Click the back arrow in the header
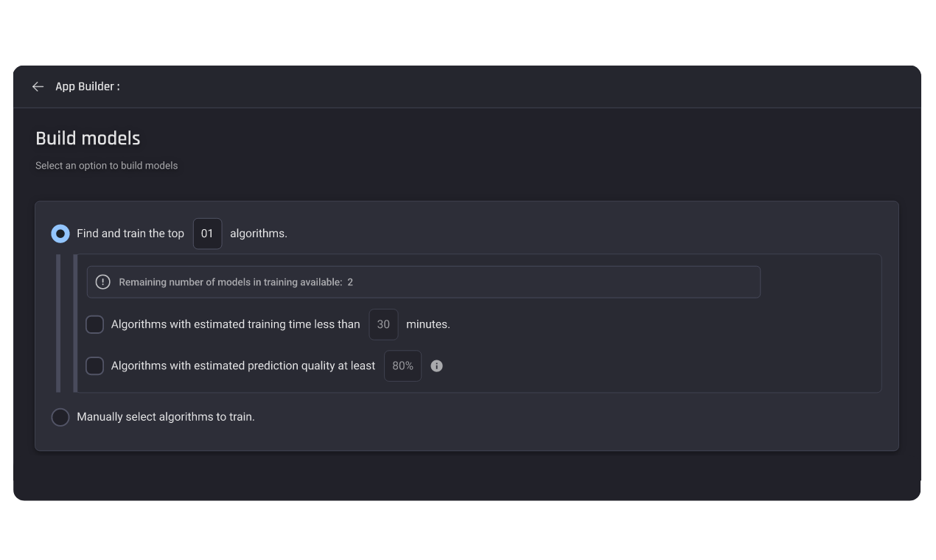Screen dimensions: 936x560 tap(38, 86)
